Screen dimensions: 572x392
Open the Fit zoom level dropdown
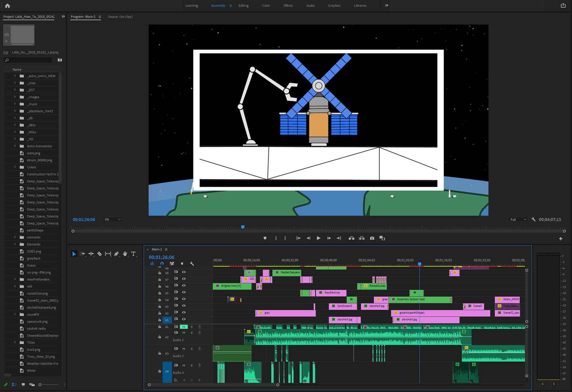(113, 220)
